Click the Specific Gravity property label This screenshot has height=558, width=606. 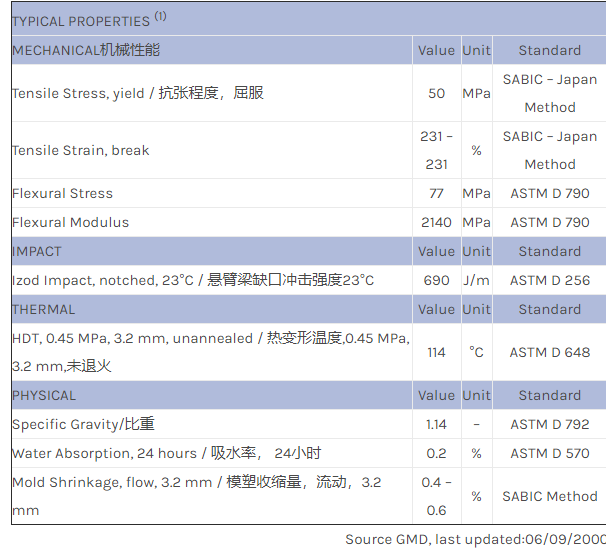coord(83,424)
